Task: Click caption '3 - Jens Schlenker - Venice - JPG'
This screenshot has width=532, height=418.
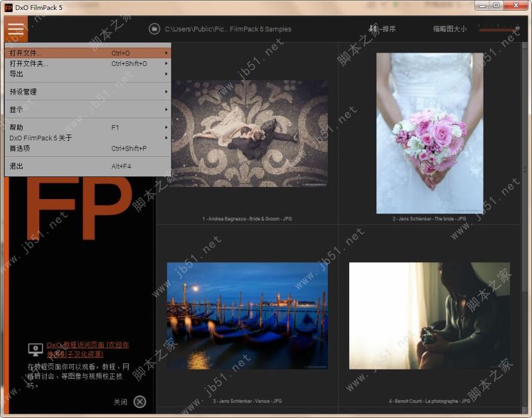Action: 247,401
